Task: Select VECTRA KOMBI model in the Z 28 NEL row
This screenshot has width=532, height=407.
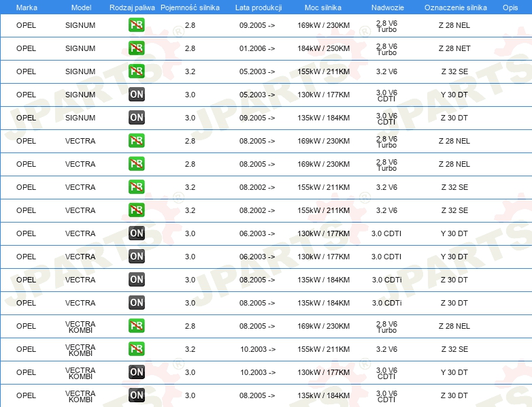Action: tap(80, 327)
